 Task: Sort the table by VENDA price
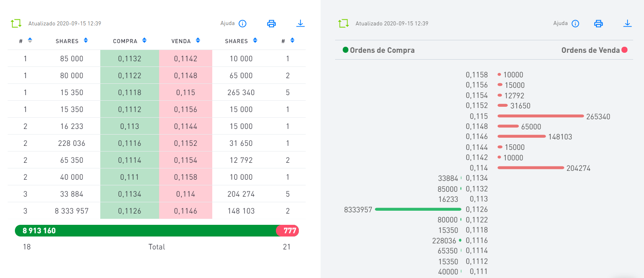(198, 40)
